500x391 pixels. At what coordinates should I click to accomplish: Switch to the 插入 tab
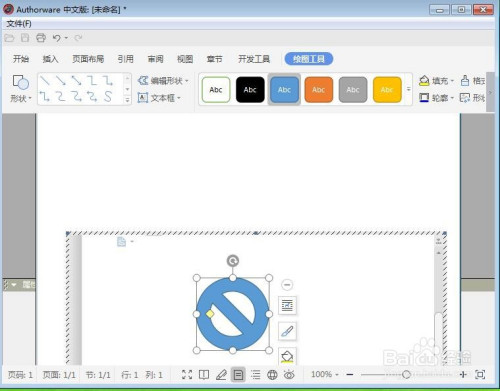click(50, 59)
